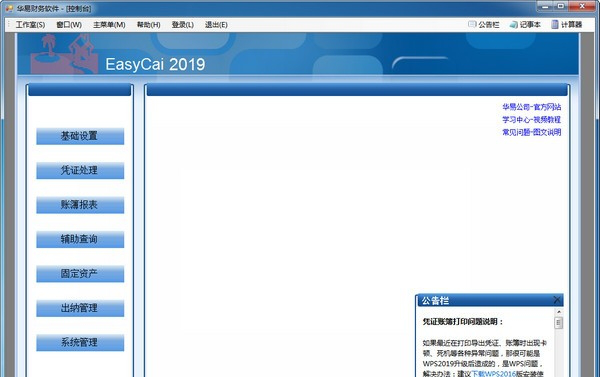The width and height of the screenshot is (600, 392).
Task: Open the 账簿报表 module
Action: [80, 205]
